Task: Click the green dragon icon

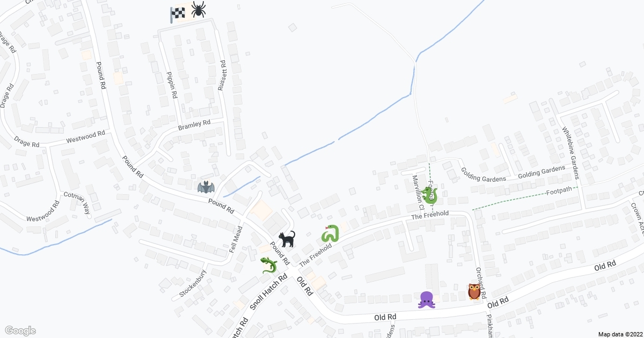Action: pyautogui.click(x=429, y=196)
